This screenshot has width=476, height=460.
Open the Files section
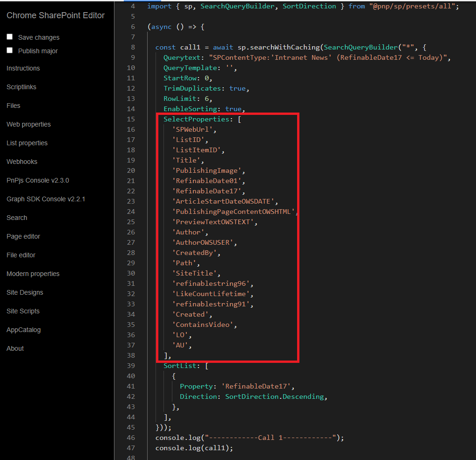[13, 106]
